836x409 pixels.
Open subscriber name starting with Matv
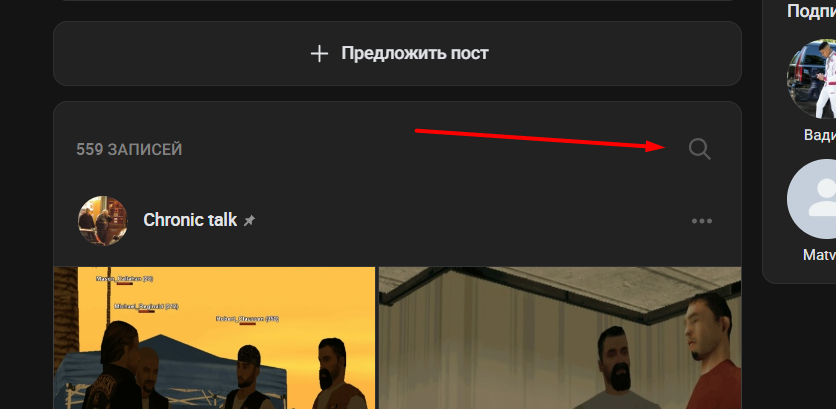coord(819,255)
